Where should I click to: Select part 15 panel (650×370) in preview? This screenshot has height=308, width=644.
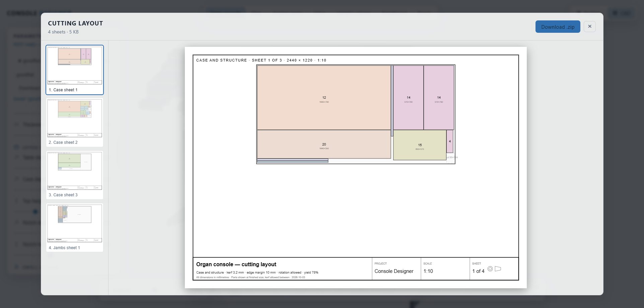(420, 145)
